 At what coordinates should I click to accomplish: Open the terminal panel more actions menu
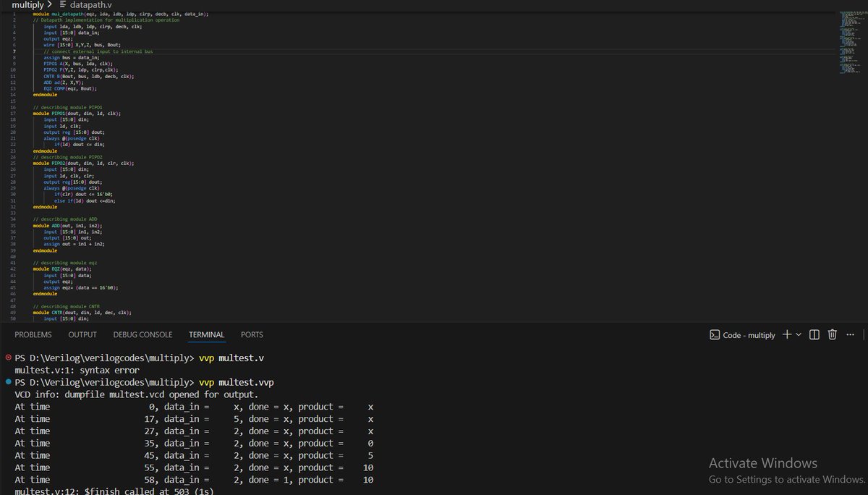[850, 334]
